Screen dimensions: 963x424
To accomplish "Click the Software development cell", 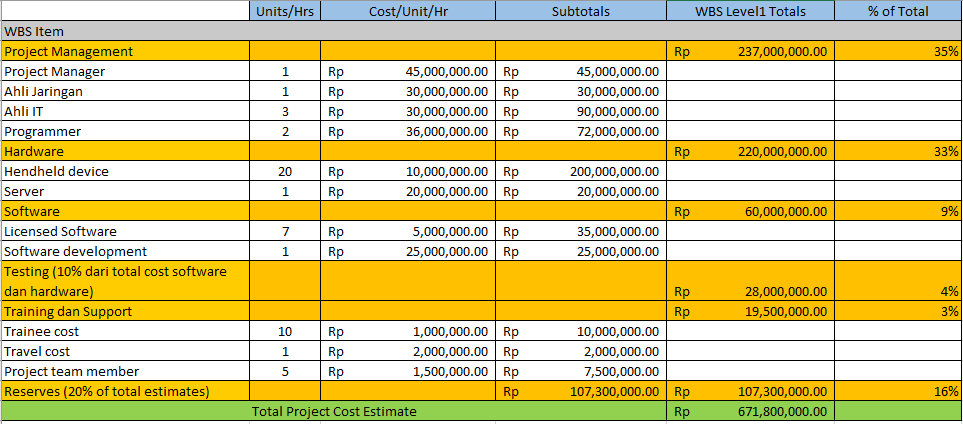I will (125, 251).
